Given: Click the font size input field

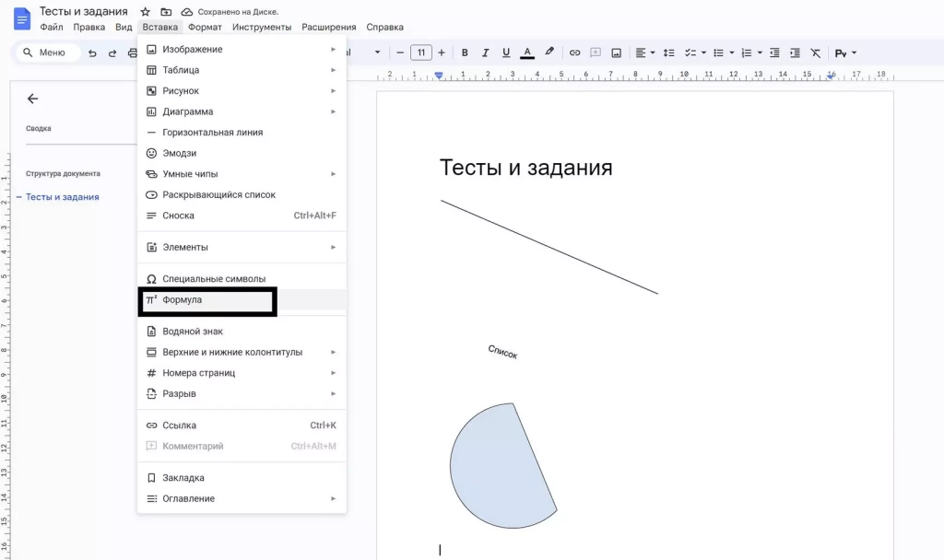Looking at the screenshot, I should 421,52.
